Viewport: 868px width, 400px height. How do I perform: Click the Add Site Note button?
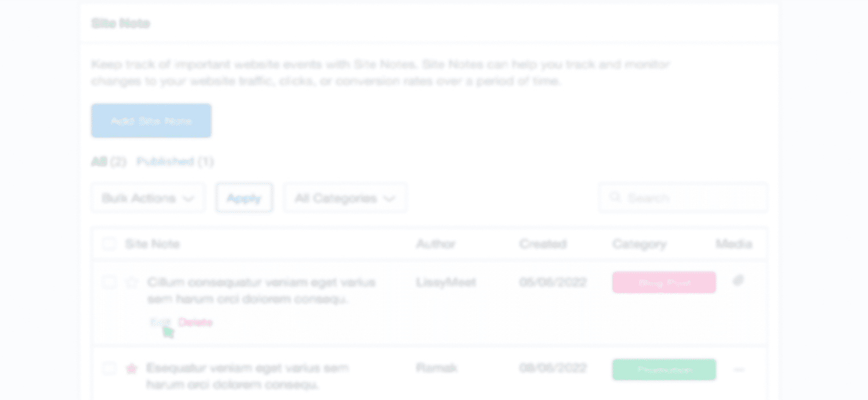click(151, 120)
